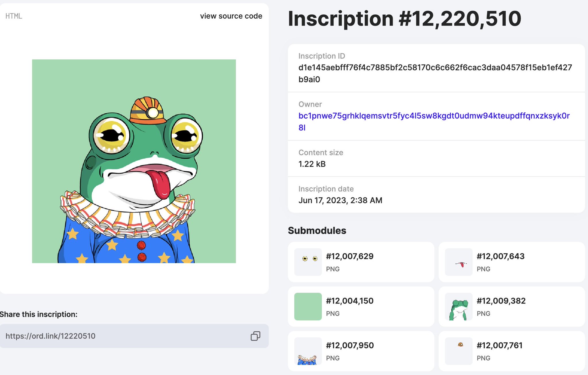Open the view source code link
This screenshot has width=588, height=375.
231,16
